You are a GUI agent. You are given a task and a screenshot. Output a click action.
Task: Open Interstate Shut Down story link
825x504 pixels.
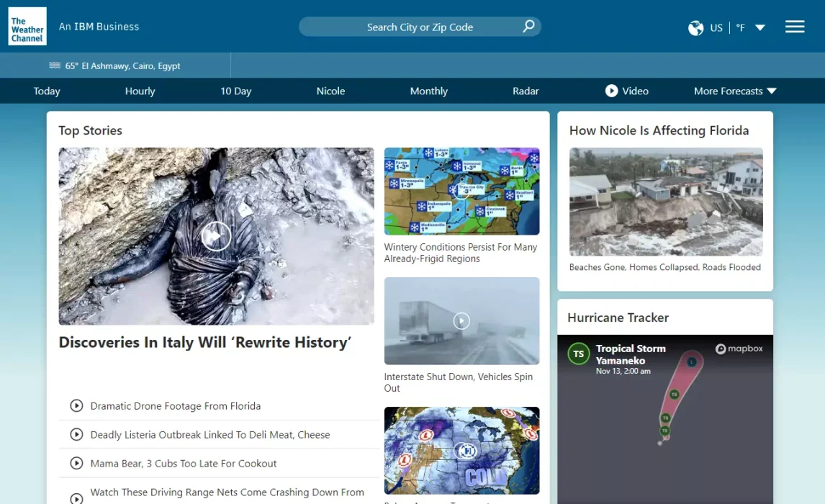click(459, 382)
